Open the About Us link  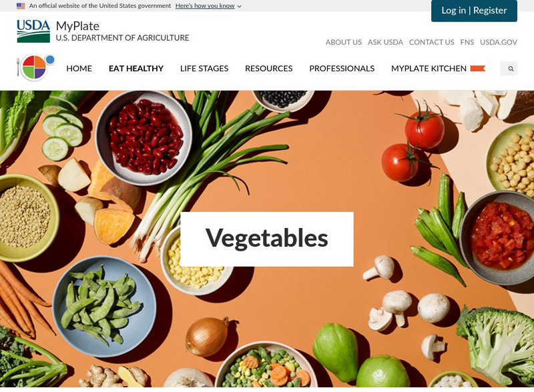(343, 42)
